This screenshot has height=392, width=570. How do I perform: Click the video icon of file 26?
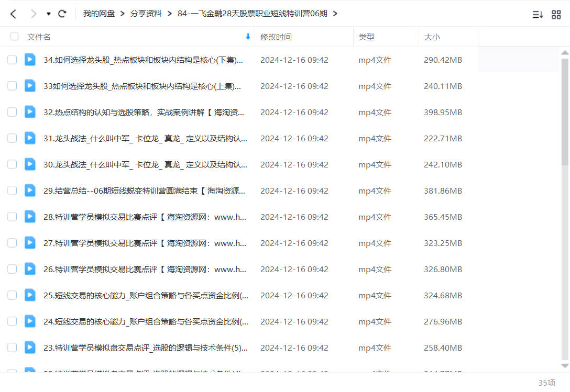pos(30,268)
